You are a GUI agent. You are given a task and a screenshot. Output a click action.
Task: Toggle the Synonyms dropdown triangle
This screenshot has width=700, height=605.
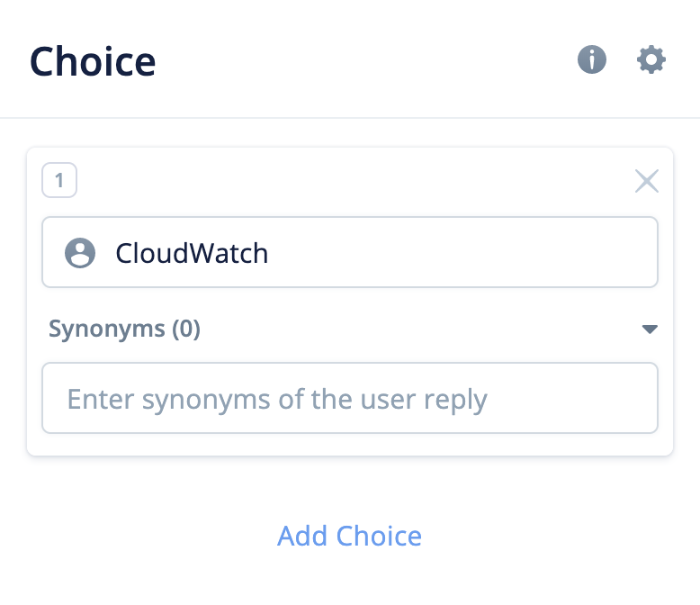point(650,330)
